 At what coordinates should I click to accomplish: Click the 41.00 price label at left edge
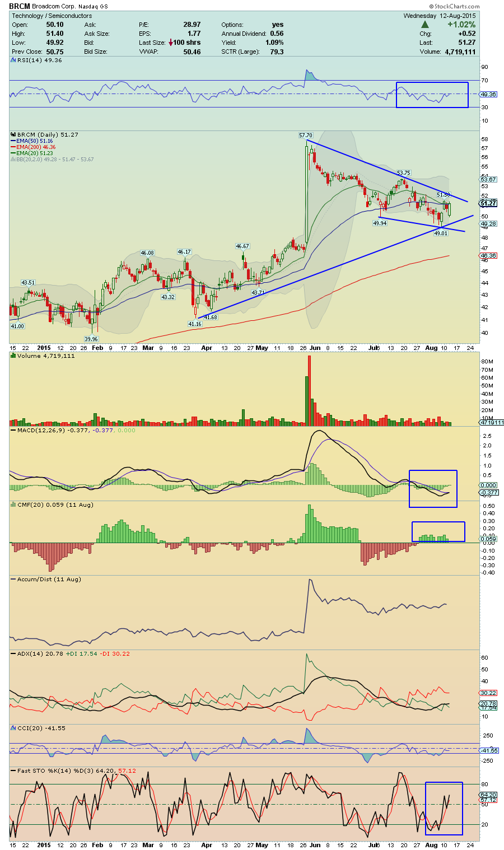pyautogui.click(x=17, y=326)
